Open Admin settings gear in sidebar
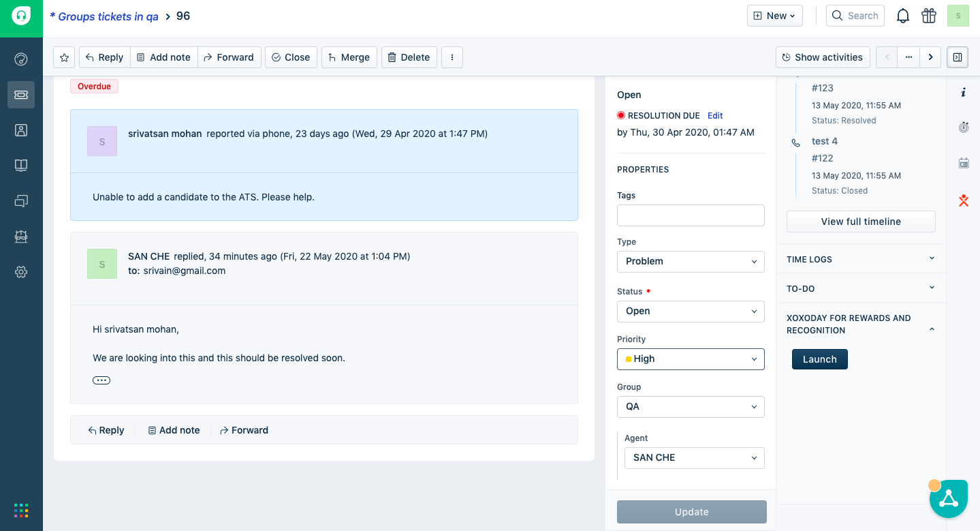The image size is (980, 531). (x=21, y=272)
